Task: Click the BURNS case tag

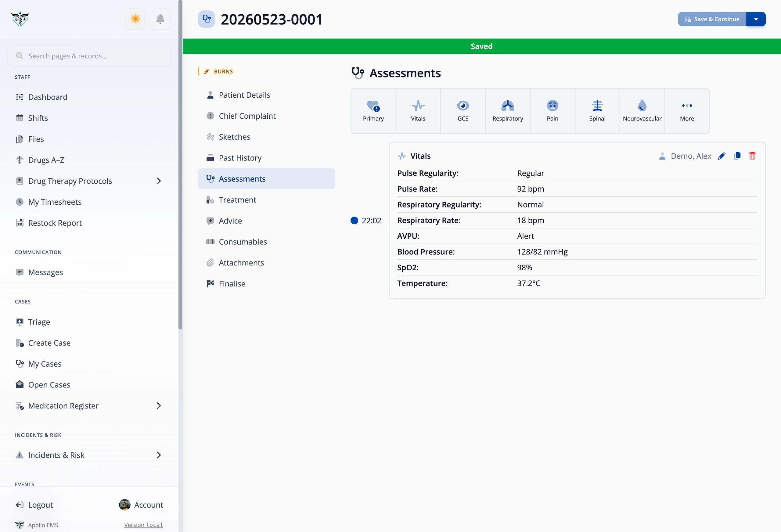Action: click(218, 72)
